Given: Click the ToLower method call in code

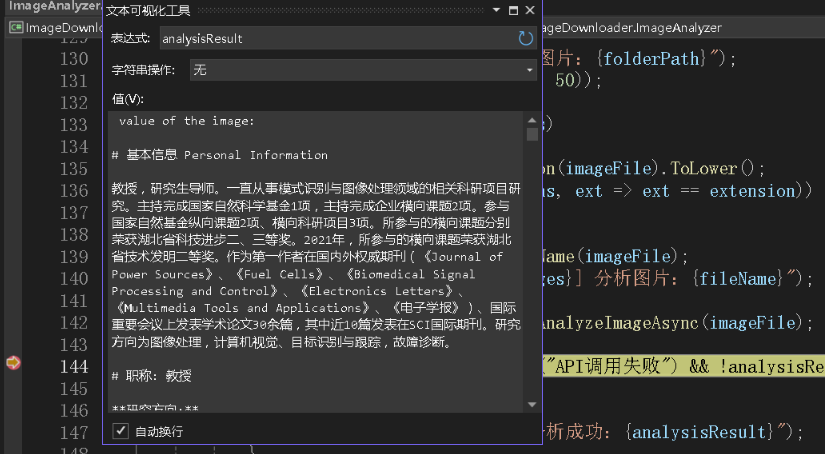Looking at the screenshot, I should [704, 168].
